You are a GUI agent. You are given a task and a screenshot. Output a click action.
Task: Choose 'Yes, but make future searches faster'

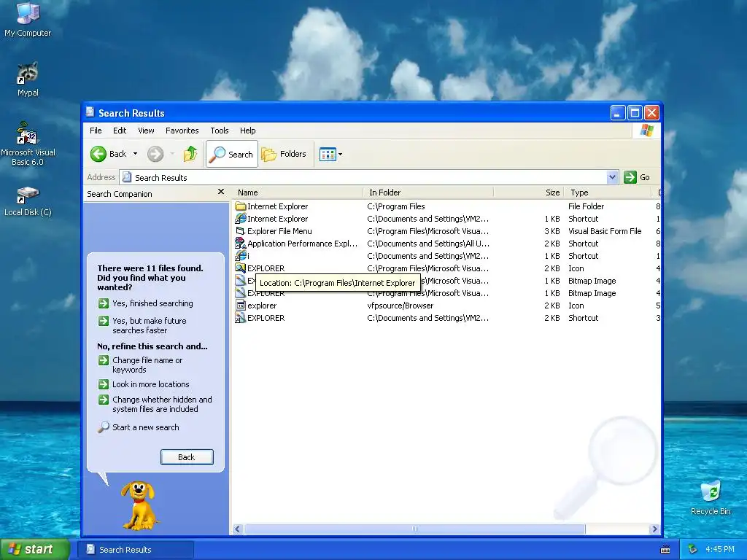click(x=149, y=325)
